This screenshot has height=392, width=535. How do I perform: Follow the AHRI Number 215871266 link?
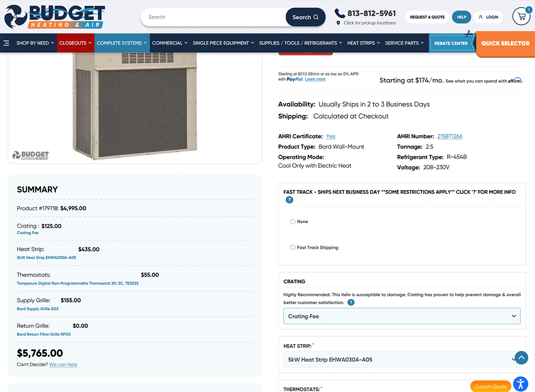tap(449, 136)
